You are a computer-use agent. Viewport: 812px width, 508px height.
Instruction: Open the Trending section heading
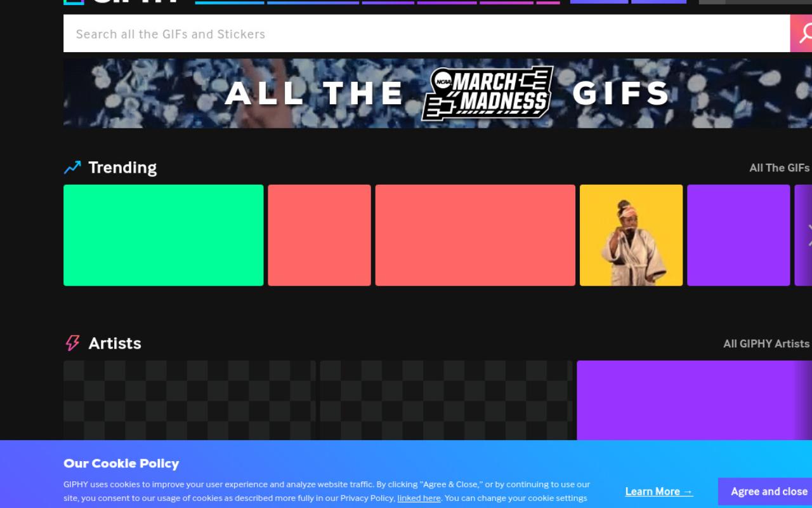(122, 167)
